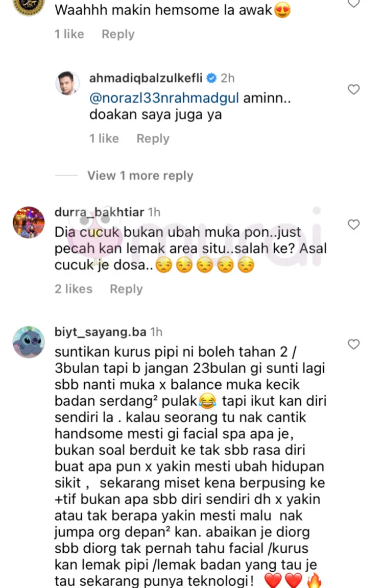This screenshot has height=588, width=383.
Task: Open the top commenter's gold emblem avatar
Action: (x=29, y=6)
